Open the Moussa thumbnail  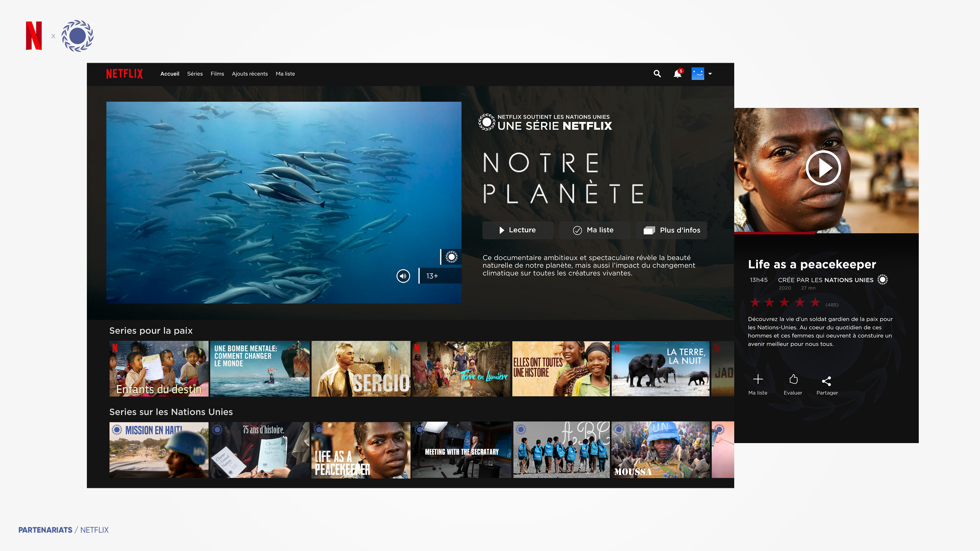[660, 450]
